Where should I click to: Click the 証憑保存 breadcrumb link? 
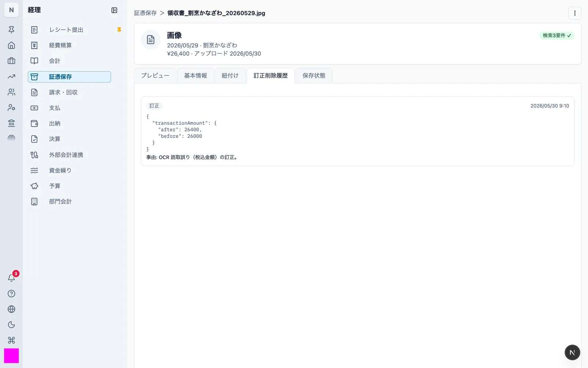[x=145, y=13]
